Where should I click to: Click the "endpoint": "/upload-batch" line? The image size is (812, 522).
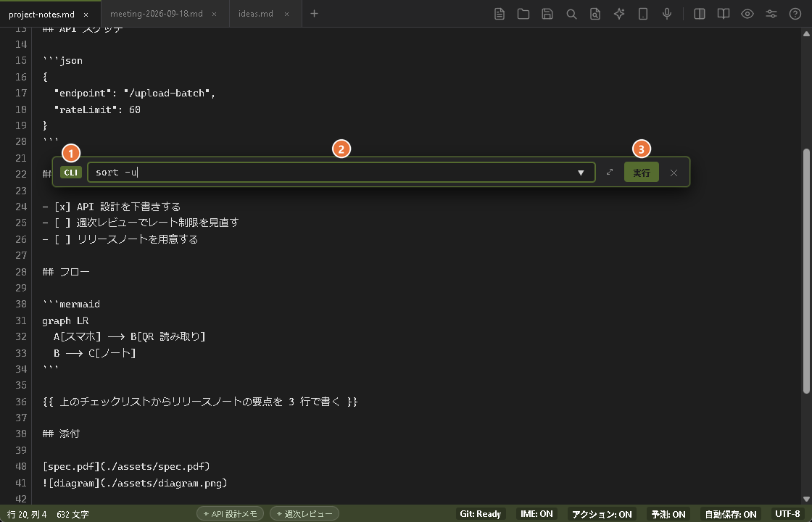(x=135, y=94)
